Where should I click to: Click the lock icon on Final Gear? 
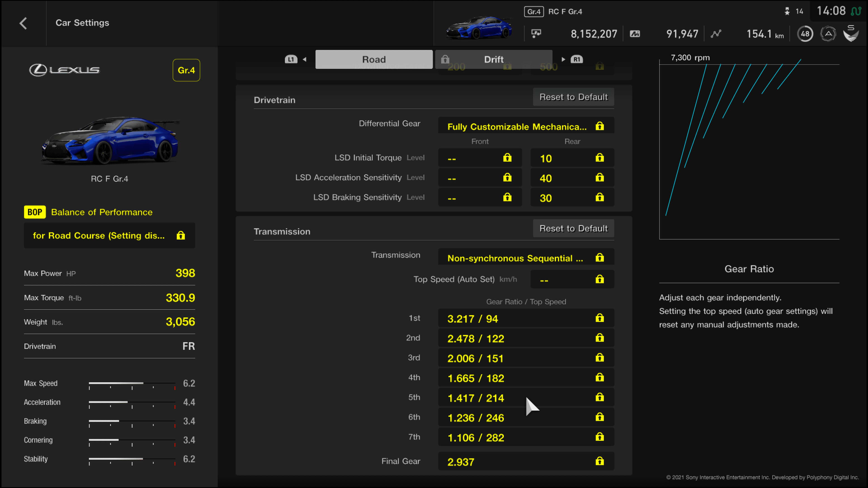pos(599,461)
